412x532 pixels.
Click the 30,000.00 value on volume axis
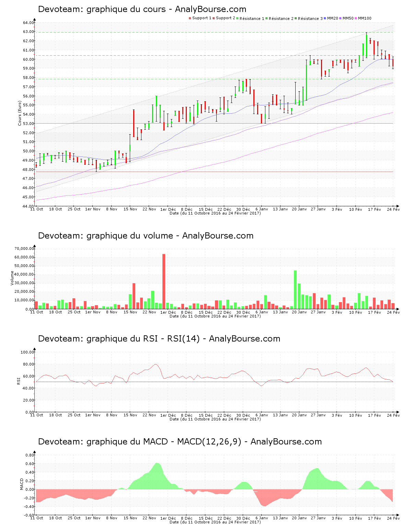coord(24,283)
